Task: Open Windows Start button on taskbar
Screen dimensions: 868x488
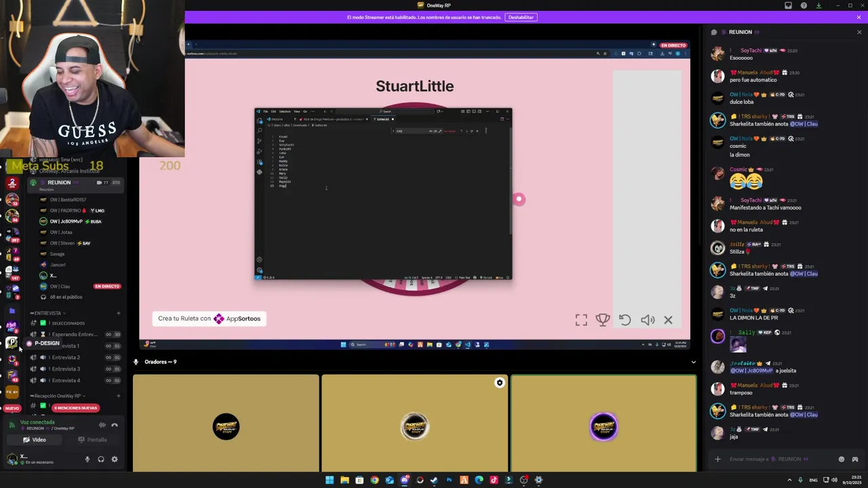Action: point(330,480)
